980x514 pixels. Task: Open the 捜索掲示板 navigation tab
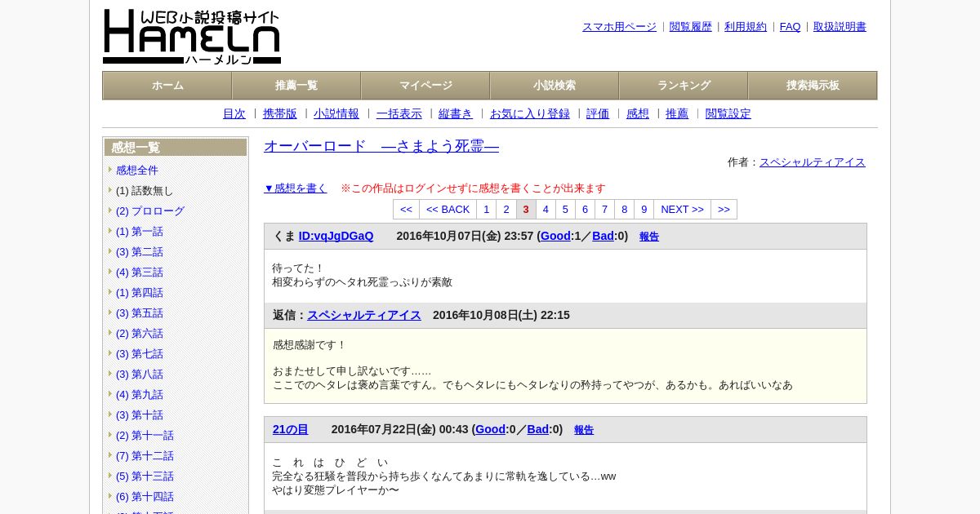[813, 86]
